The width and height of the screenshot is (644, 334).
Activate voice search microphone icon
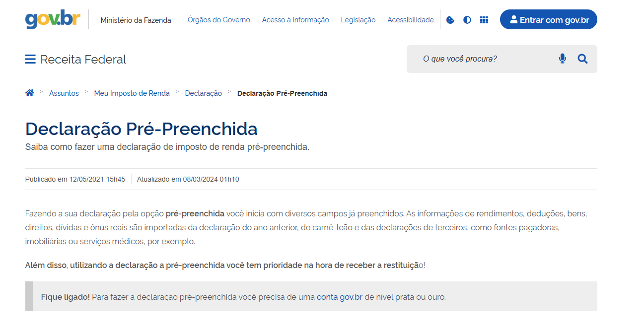(x=562, y=59)
